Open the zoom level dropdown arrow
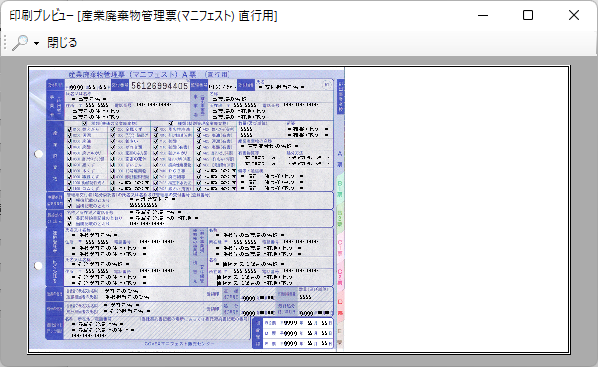This screenshot has height=367, width=598. 36,43
